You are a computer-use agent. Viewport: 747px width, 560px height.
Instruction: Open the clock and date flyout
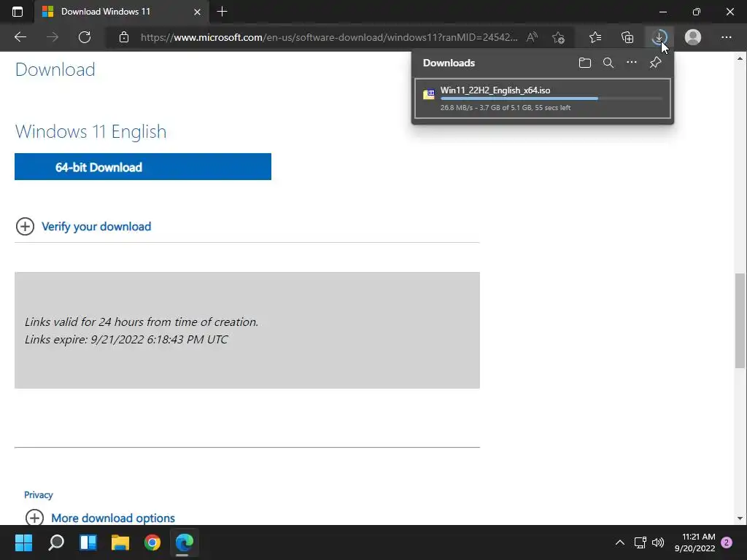pos(694,542)
